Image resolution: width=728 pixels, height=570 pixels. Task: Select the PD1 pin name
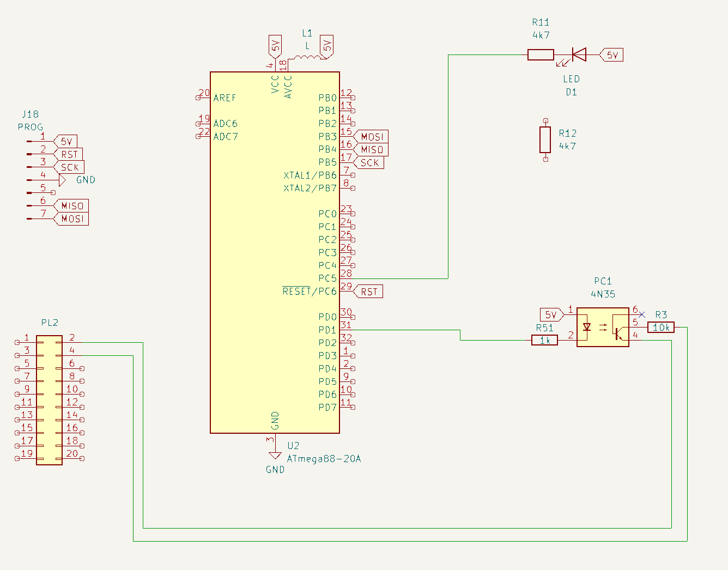[x=327, y=330]
